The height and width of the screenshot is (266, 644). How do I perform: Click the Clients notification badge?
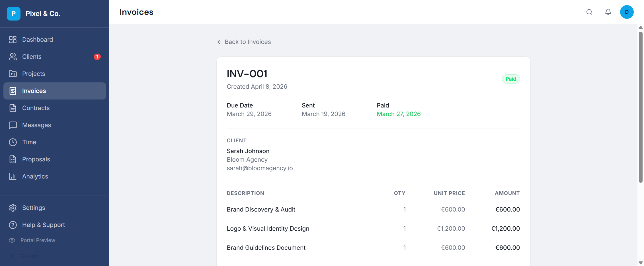[x=97, y=57]
